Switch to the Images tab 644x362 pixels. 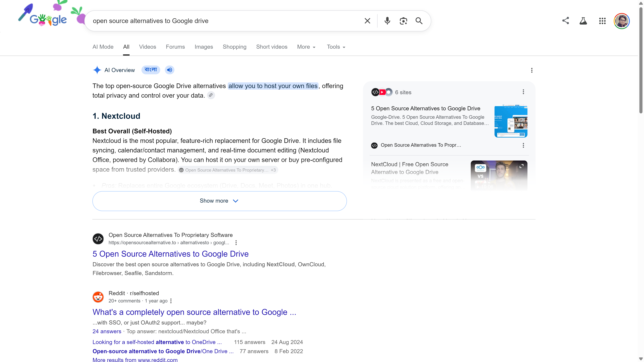click(x=204, y=47)
